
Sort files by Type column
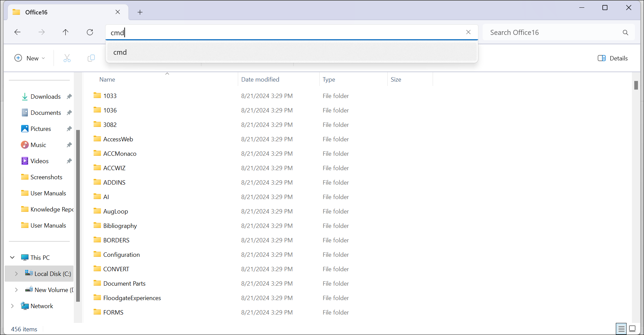click(329, 80)
